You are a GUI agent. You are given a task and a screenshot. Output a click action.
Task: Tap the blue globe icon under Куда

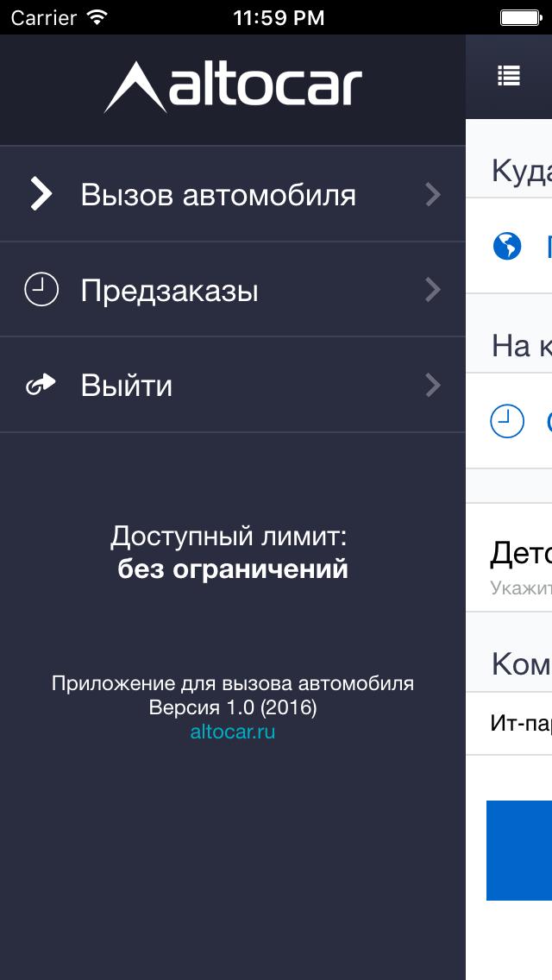507,246
